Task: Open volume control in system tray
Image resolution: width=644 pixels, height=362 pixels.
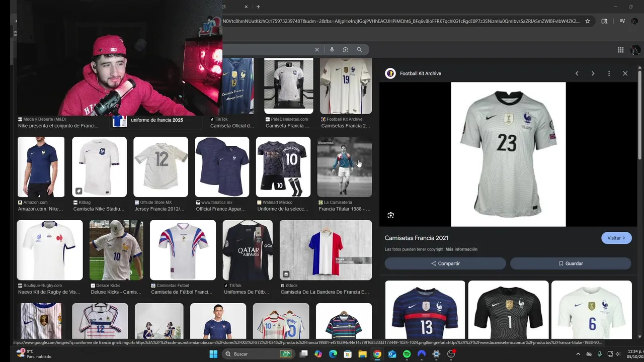Action: coord(618,354)
